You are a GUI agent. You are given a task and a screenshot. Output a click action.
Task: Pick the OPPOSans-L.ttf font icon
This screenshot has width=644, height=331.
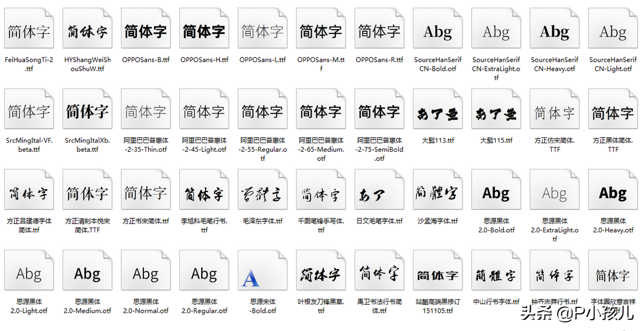point(262,28)
